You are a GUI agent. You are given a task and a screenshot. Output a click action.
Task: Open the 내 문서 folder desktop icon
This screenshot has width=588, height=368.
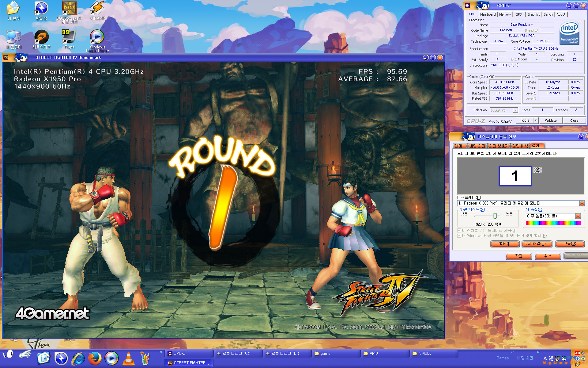point(13,10)
